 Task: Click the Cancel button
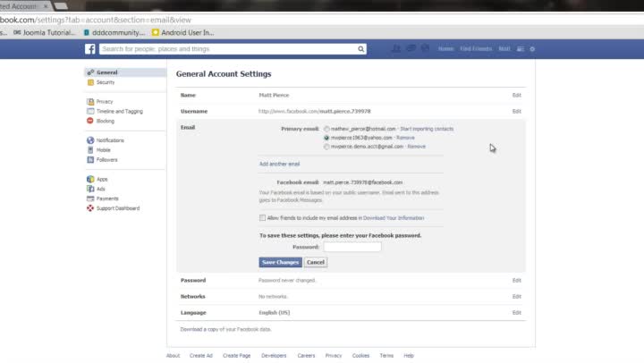(x=316, y=262)
